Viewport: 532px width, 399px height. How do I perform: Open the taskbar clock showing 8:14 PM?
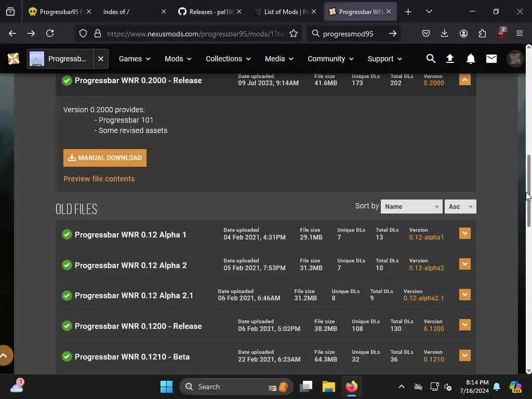[474, 387]
